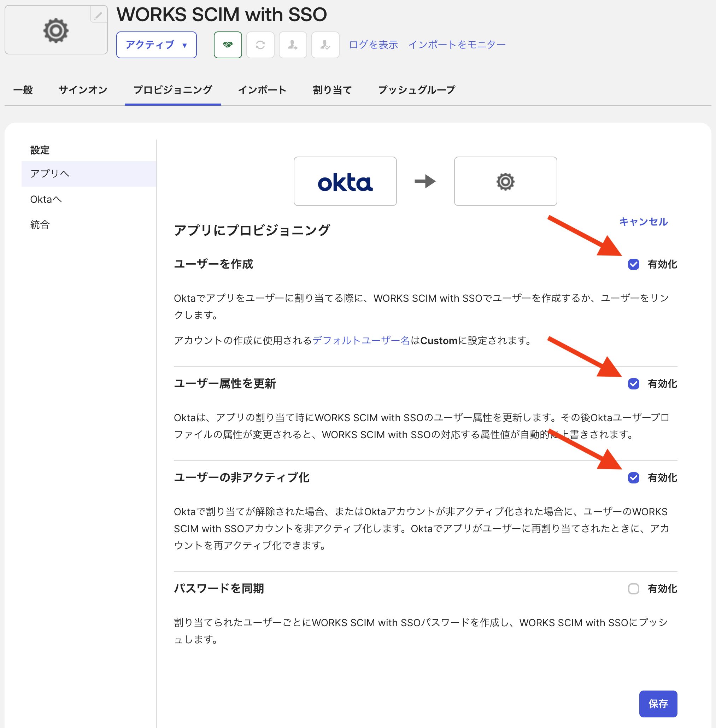Screen dimensions: 716x728
Task: Open the アクティブ status dropdown
Action: [157, 45]
